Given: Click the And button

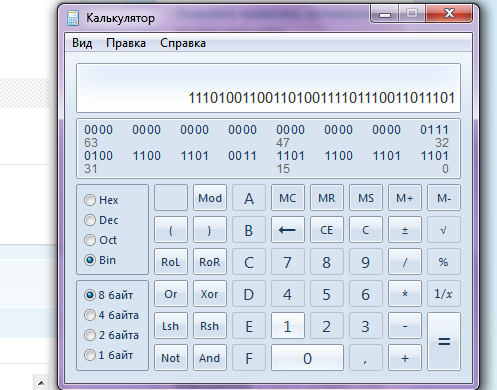Looking at the screenshot, I should pos(210,358).
